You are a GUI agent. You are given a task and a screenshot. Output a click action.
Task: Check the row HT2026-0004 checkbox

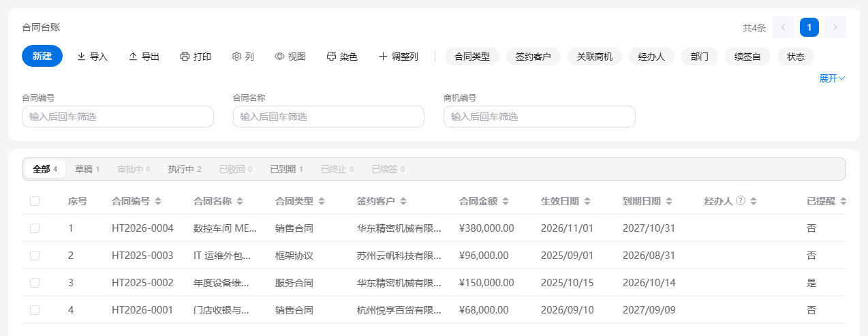(35, 228)
